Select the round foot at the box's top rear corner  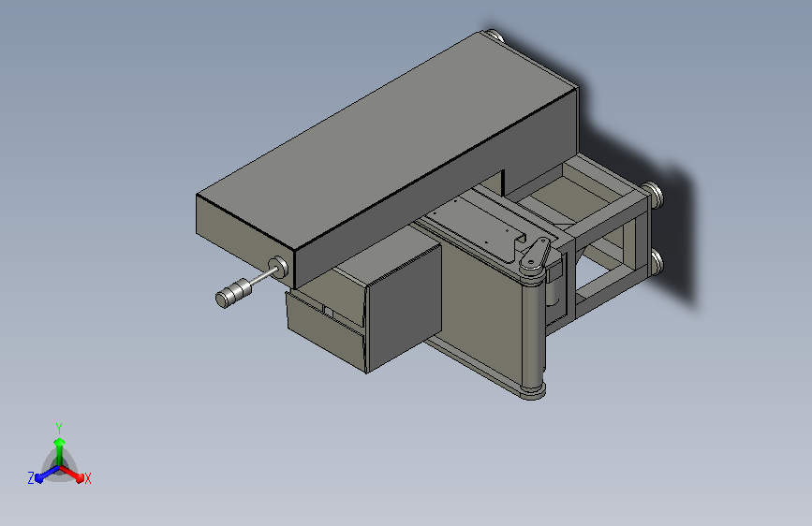(495, 36)
